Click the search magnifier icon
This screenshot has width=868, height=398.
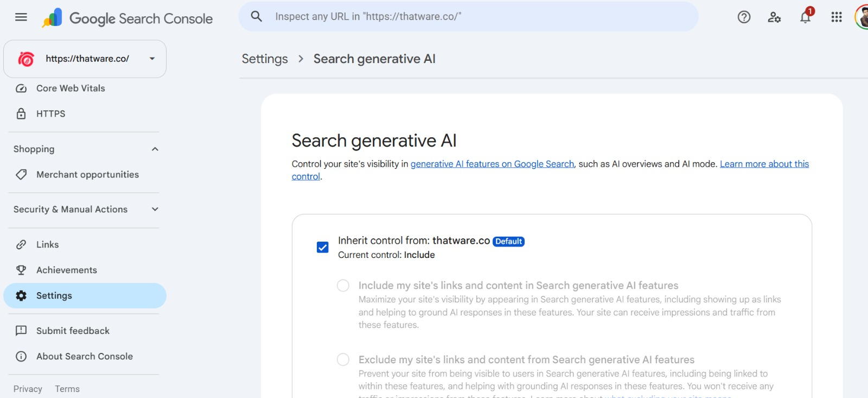[x=257, y=16]
